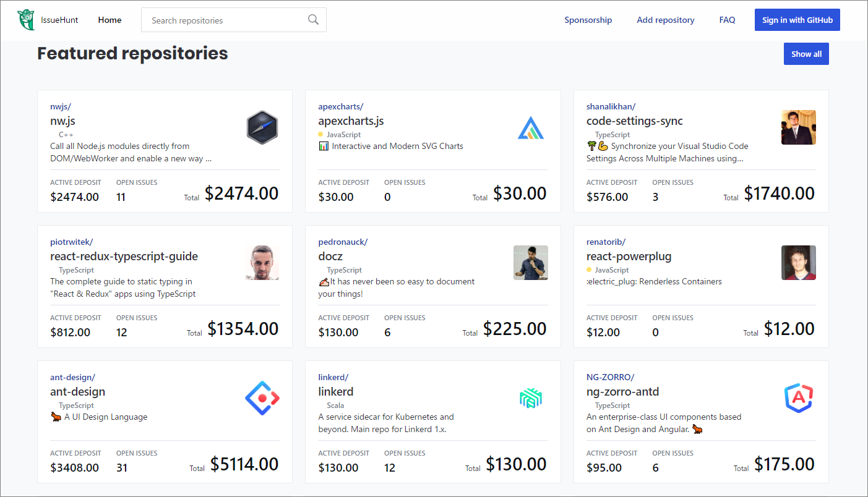Click the search magnifier icon
The width and height of the screenshot is (868, 497).
point(314,20)
